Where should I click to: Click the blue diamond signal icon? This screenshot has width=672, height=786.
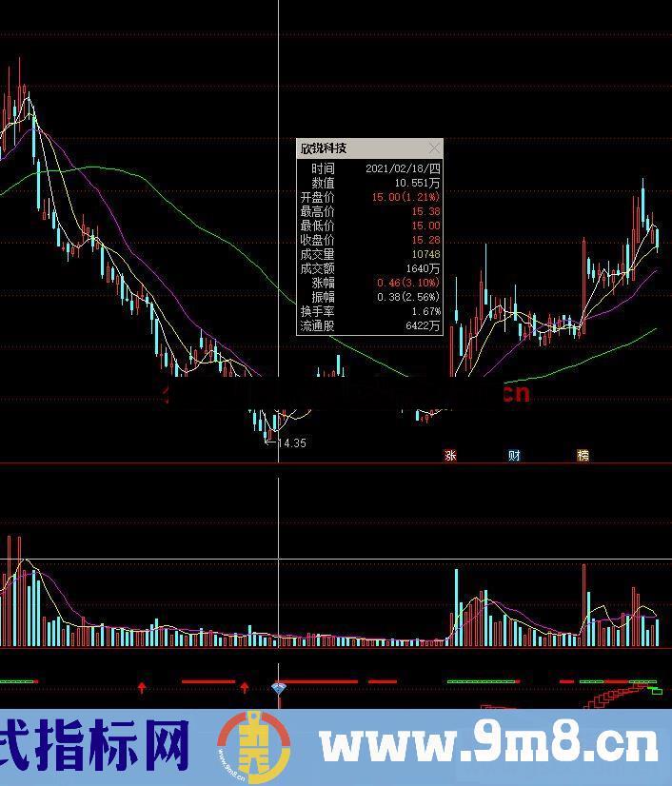click(x=279, y=687)
